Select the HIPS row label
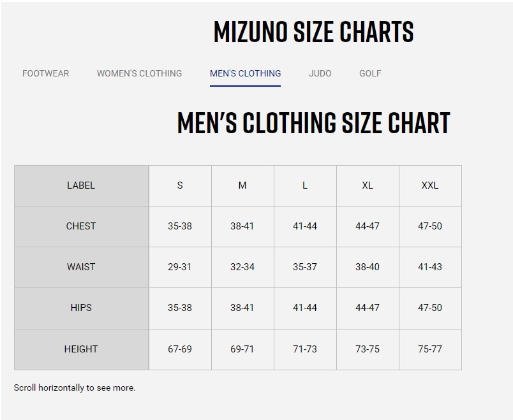 tap(81, 308)
